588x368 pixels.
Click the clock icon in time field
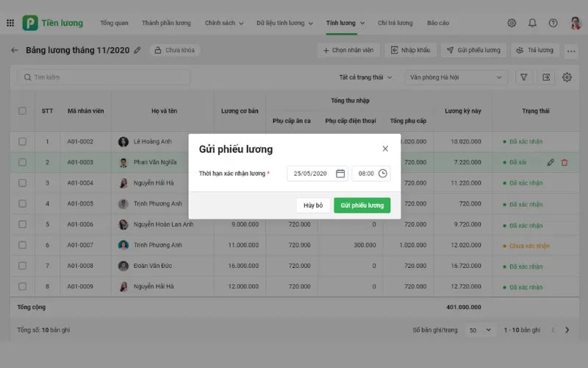pos(382,174)
